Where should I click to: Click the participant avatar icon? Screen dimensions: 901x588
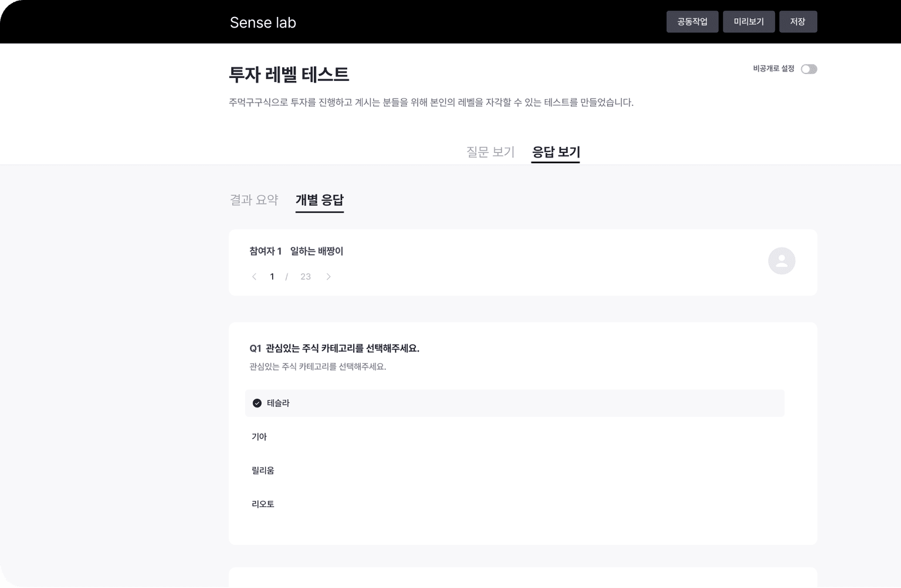coord(781,260)
